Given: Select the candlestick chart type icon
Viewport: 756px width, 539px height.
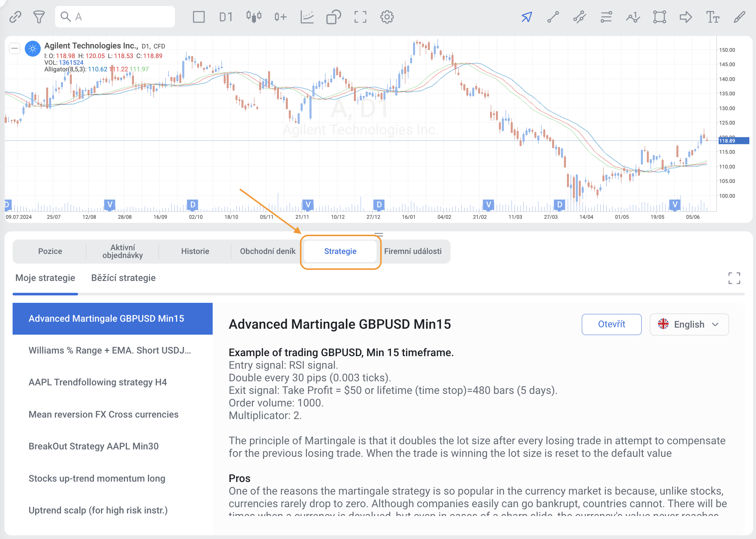Looking at the screenshot, I should click(254, 17).
